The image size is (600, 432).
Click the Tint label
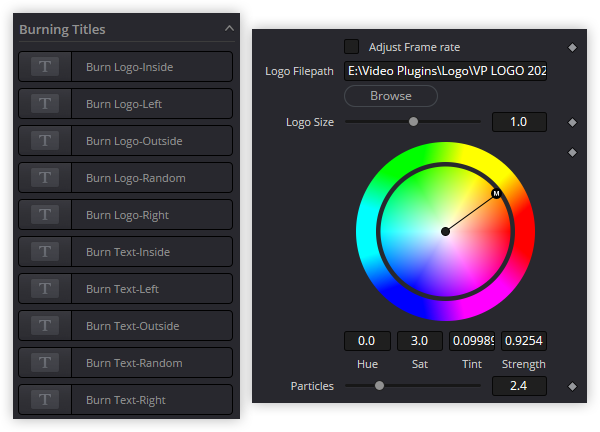(472, 364)
